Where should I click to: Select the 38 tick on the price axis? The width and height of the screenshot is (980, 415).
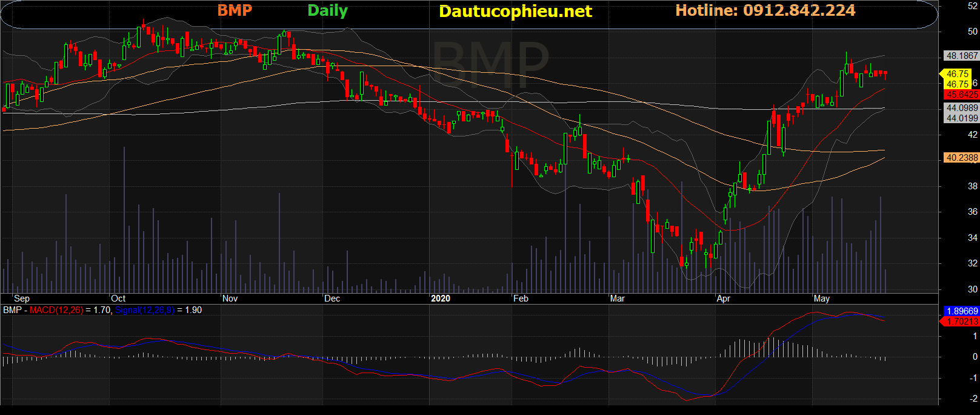[973, 186]
